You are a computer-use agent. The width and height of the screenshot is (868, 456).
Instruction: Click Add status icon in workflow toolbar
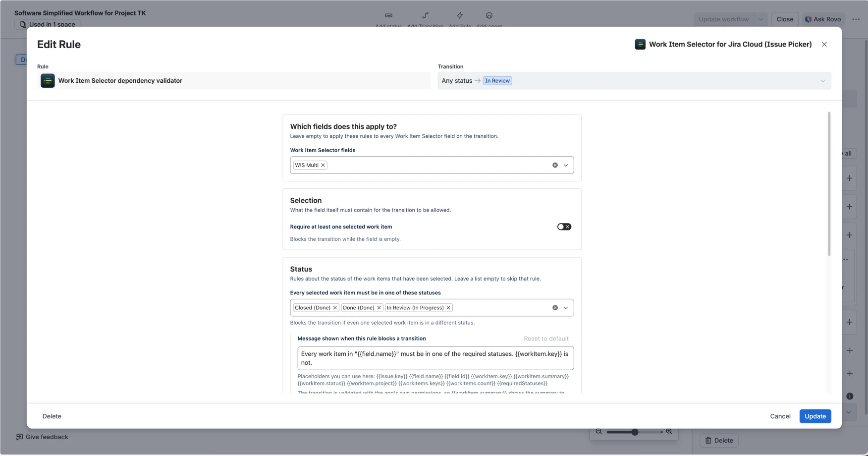(x=388, y=15)
